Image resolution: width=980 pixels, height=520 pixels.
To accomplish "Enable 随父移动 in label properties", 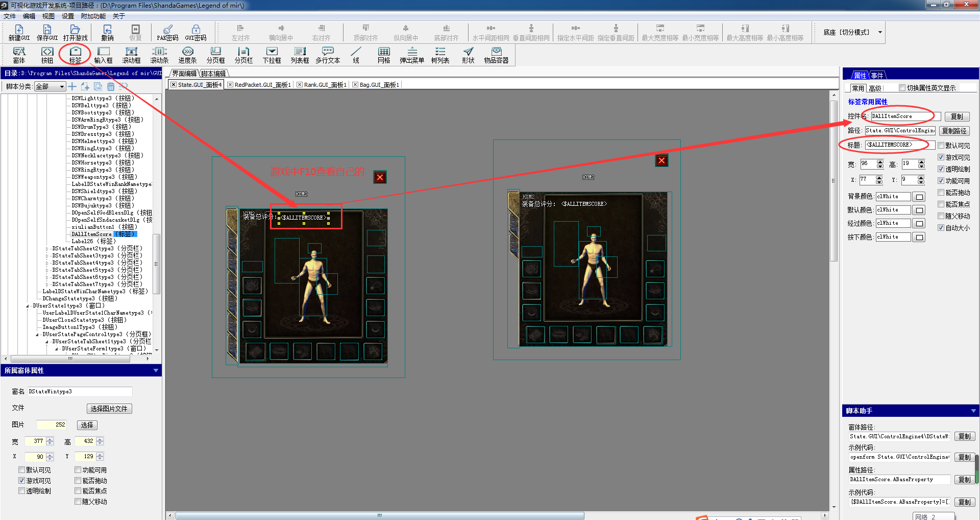I will tap(941, 216).
